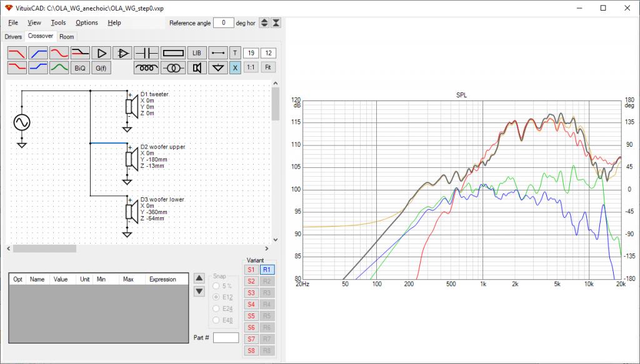This screenshot has height=364, width=640.
Task: Select the Crossover tab
Action: pos(41,36)
